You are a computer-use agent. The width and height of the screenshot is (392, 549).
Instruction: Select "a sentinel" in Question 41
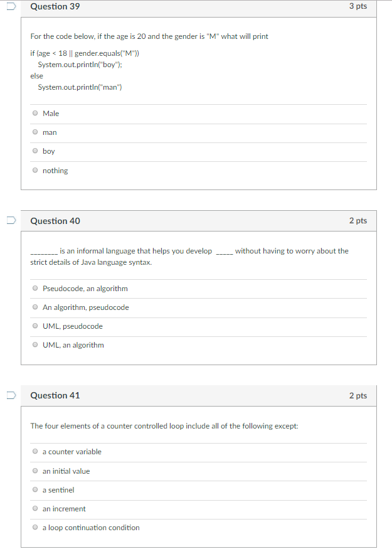point(35,489)
